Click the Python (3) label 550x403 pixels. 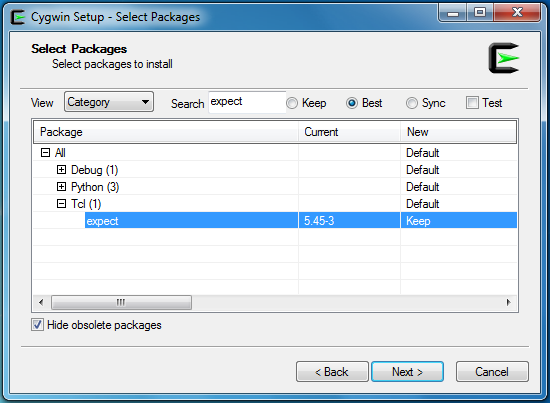pos(95,187)
